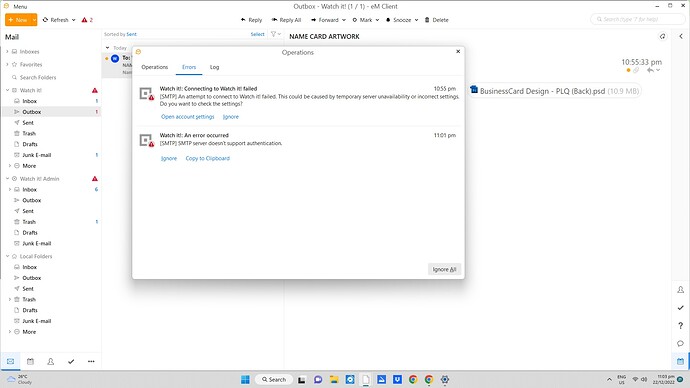Snooze the selected message
690x388 pixels.
point(398,20)
